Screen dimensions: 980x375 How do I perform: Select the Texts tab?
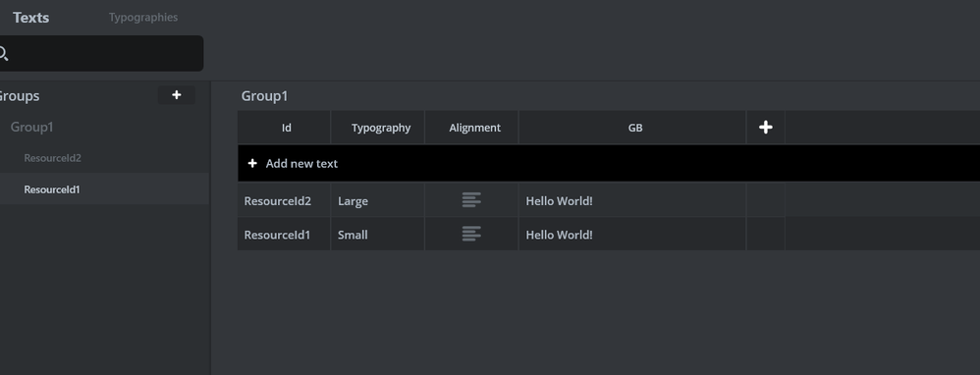tap(30, 18)
